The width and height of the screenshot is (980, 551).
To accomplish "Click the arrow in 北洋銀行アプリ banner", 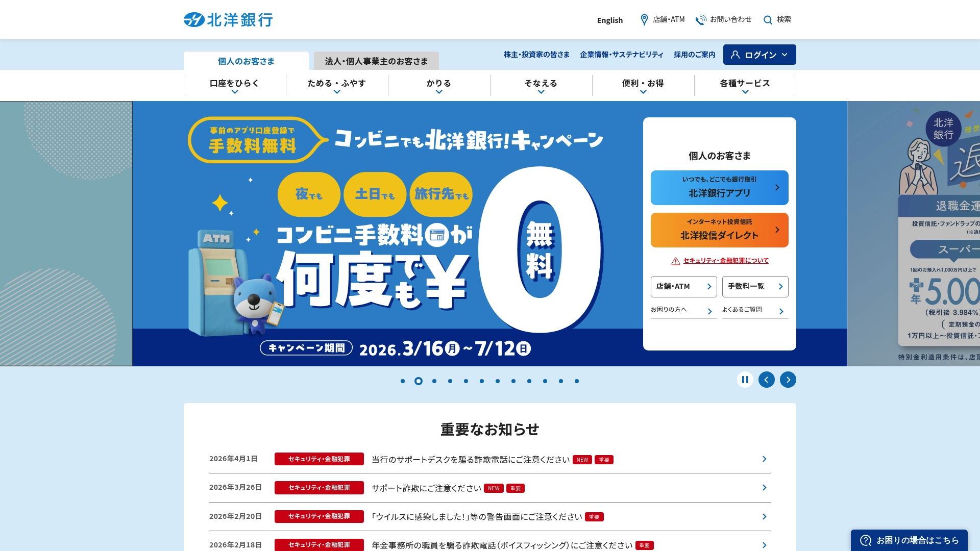I will click(777, 188).
